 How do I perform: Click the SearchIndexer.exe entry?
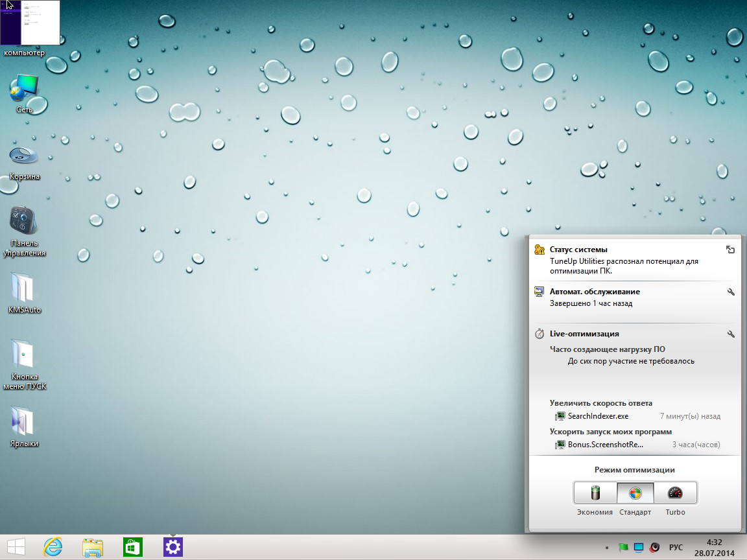tap(597, 416)
